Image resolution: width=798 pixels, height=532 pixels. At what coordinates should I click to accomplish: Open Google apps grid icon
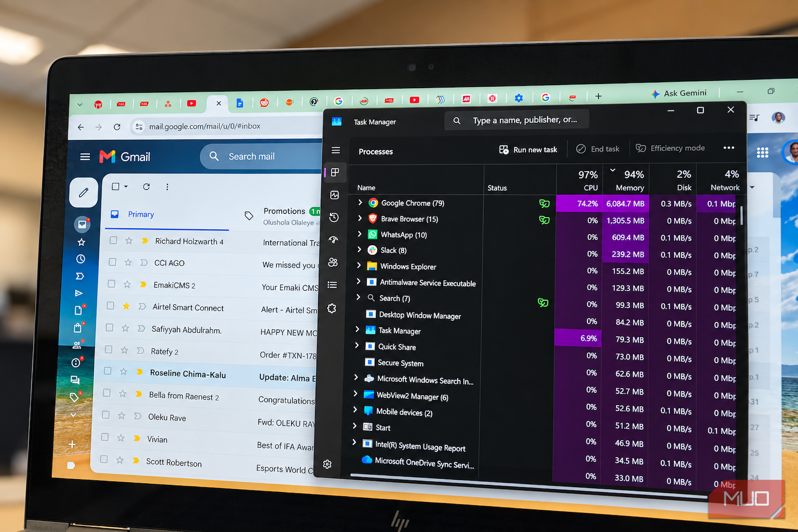tap(762, 153)
